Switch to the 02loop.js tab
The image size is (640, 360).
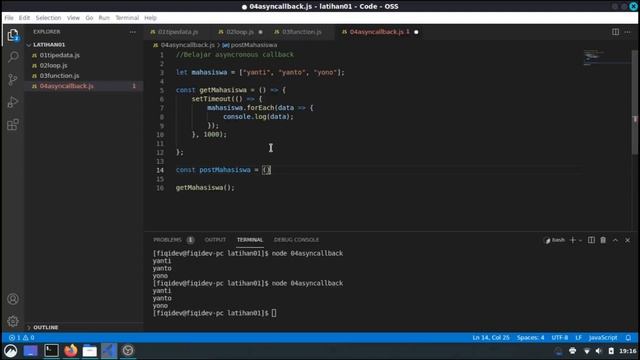coord(240,32)
